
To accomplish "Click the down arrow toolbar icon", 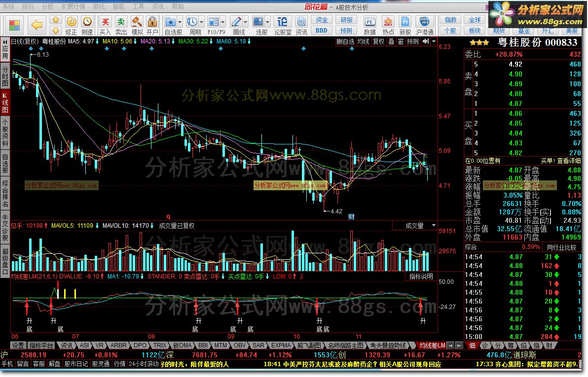I will 56,31.
